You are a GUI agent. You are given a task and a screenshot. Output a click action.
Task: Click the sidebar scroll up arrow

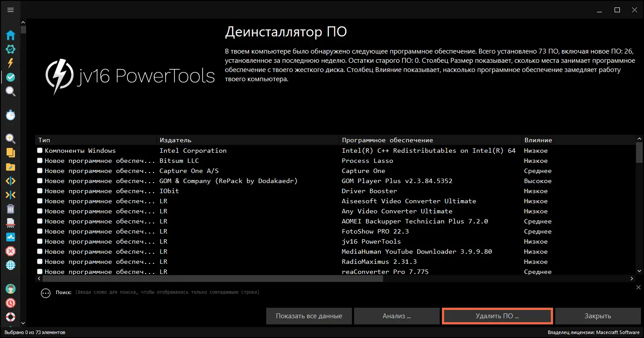pyautogui.click(x=23, y=22)
